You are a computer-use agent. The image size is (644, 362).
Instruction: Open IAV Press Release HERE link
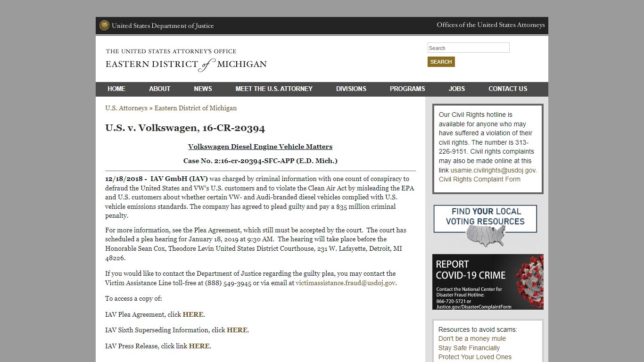(199, 346)
